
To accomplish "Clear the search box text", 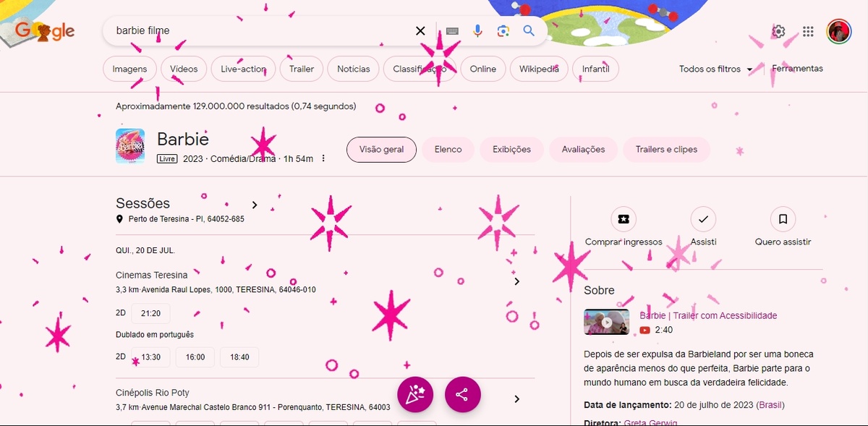I will click(420, 31).
